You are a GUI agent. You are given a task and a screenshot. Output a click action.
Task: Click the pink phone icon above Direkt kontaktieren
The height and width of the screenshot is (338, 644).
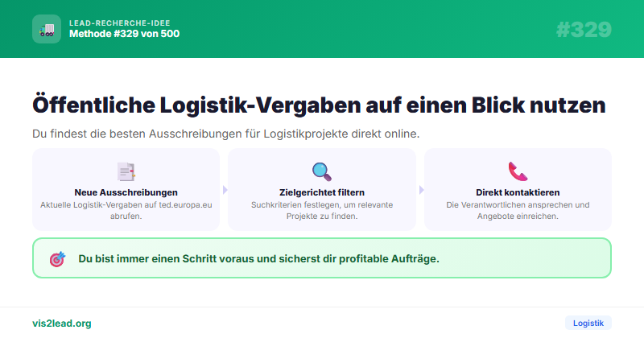(518, 171)
